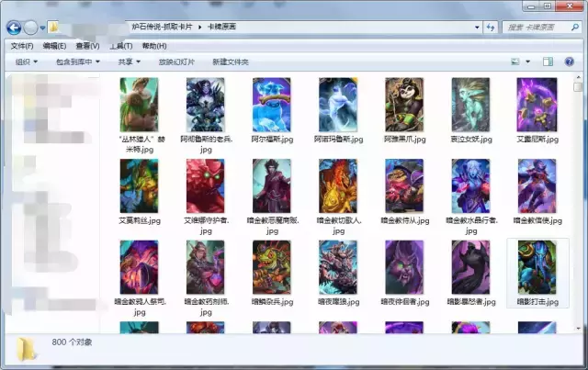Open the 包含到库中 dropdown
The width and height of the screenshot is (588, 370).
pos(77,62)
